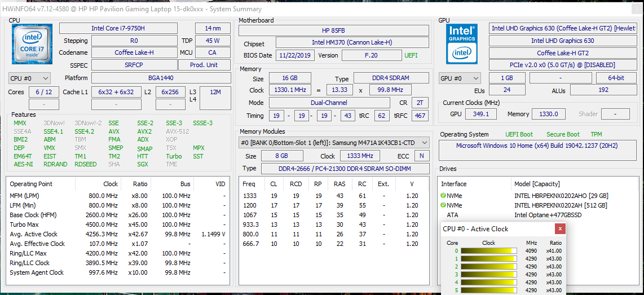Click the DDR4-2666 module type field
The height and width of the screenshot is (295, 644).
(x=345, y=169)
